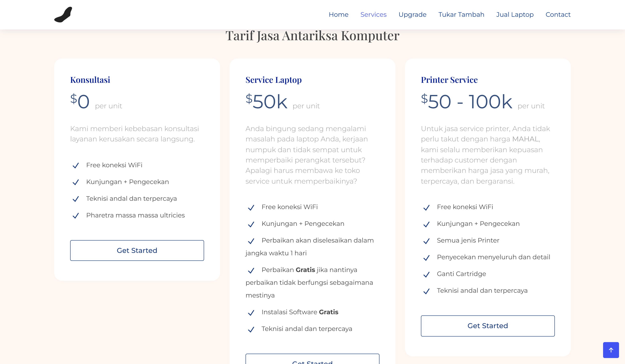Click the Service Laptop plan title
The image size is (625, 364).
pyautogui.click(x=273, y=80)
